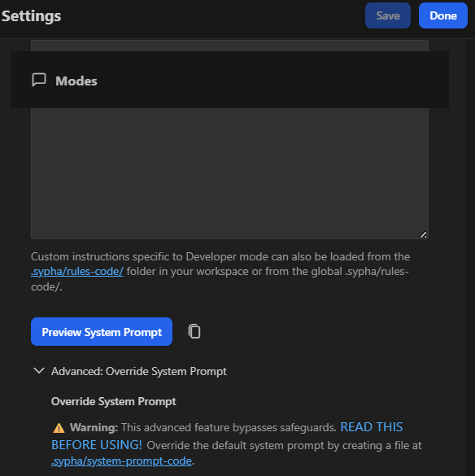Click the vertical scrollbar track on right

pyautogui.click(x=470, y=258)
